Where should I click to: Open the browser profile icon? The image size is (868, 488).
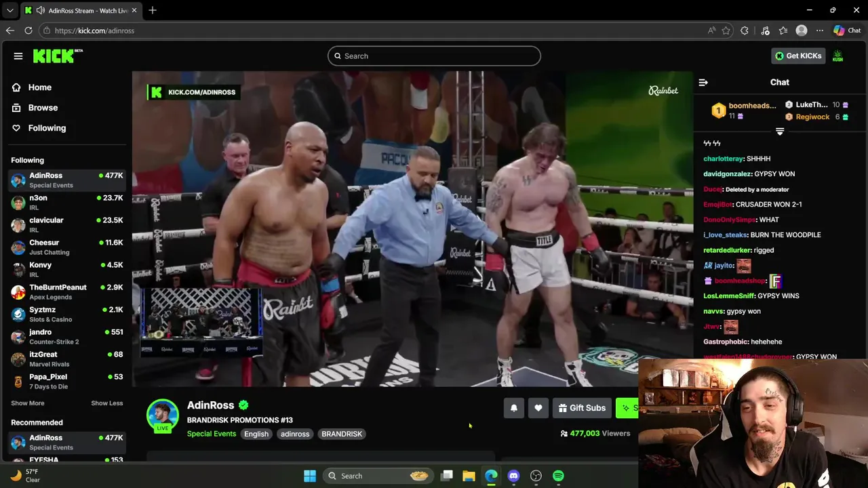(802, 30)
